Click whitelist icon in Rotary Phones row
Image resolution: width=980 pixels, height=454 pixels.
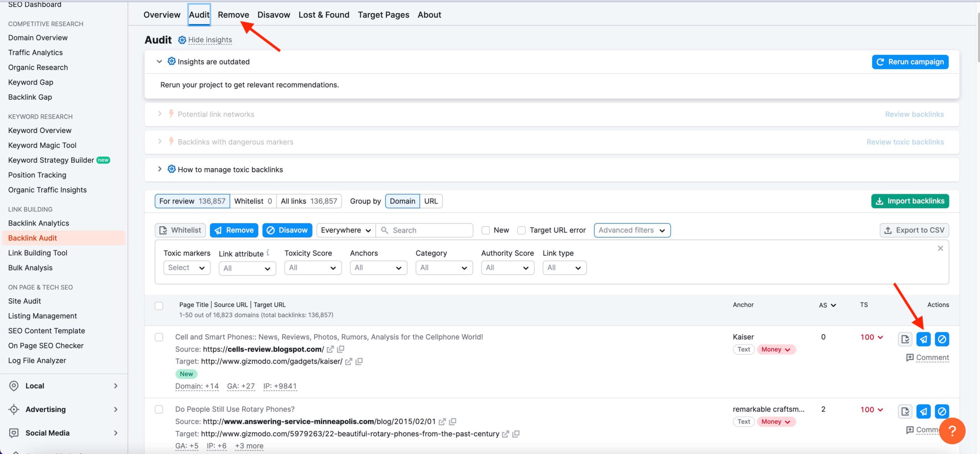[905, 412]
